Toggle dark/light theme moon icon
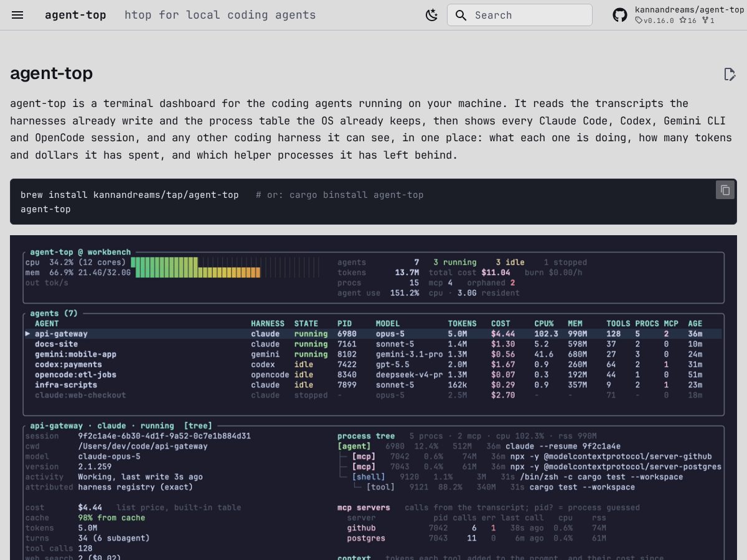 click(431, 15)
